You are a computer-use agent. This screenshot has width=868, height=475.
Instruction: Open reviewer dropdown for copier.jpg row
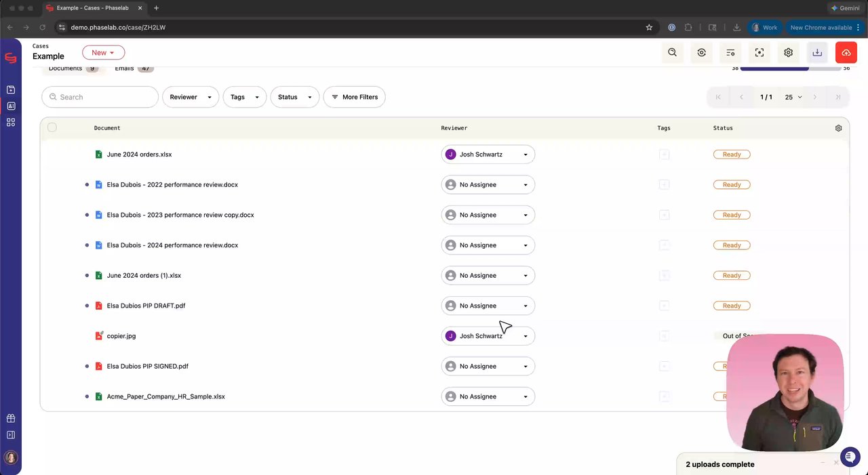[488, 336]
